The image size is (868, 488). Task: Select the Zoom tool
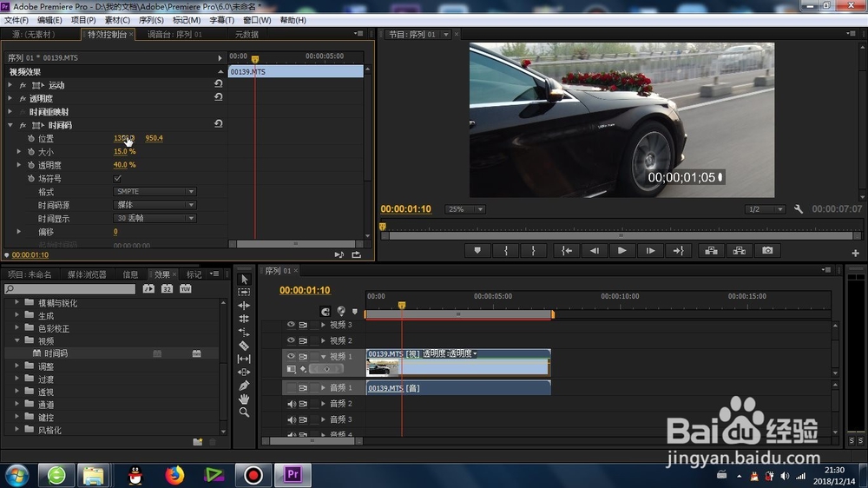pyautogui.click(x=244, y=412)
